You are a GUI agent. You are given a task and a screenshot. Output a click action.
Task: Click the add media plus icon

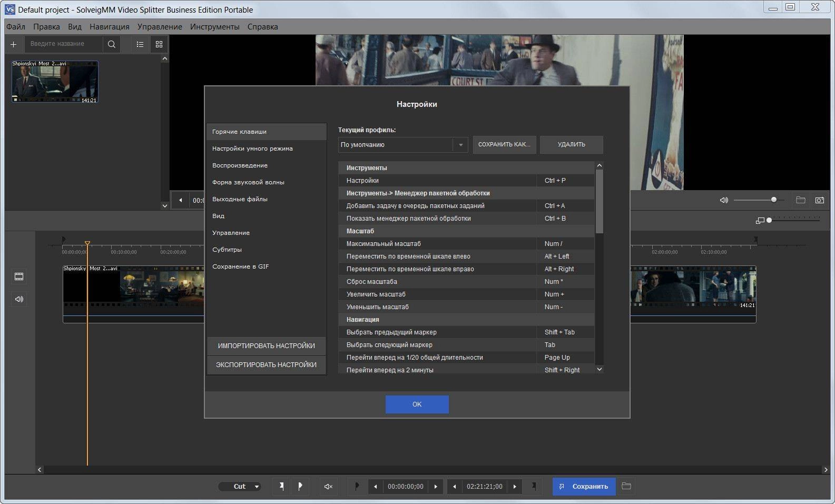pos(14,44)
